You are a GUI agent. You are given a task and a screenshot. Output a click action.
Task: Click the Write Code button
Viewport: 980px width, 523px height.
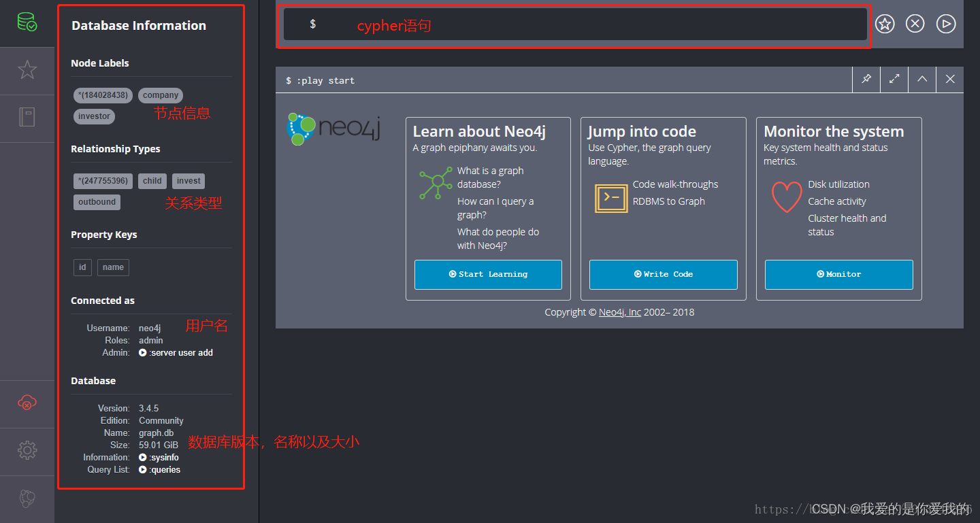664,275
